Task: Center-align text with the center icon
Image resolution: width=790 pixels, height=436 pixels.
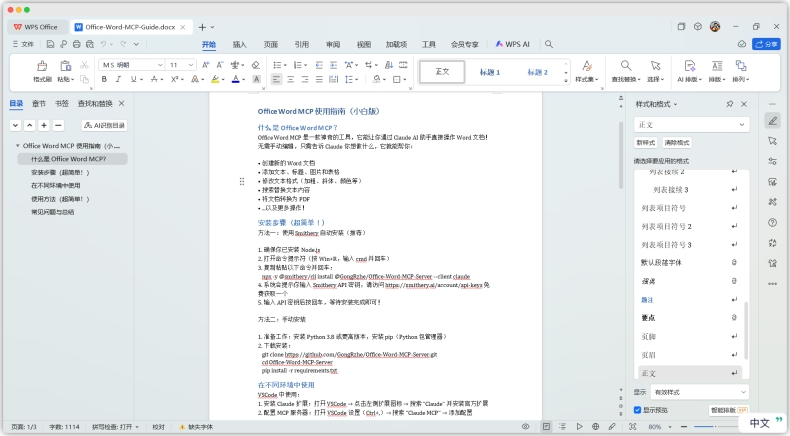Action: click(x=291, y=79)
